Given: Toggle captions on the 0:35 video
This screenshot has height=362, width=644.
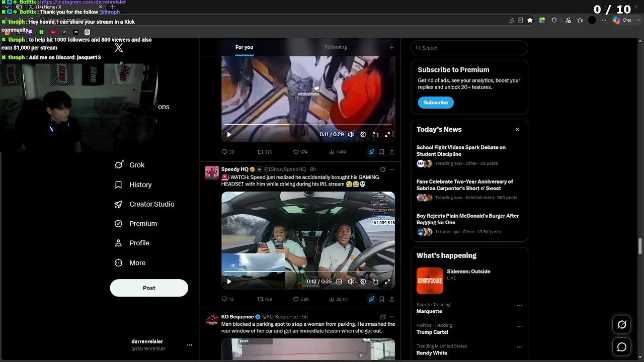Looking at the screenshot, I should pos(339,282).
